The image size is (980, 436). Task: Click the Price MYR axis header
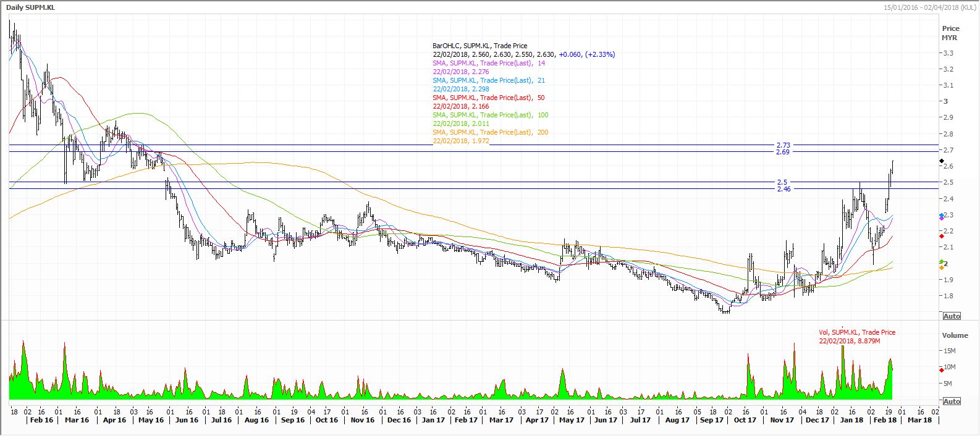pyautogui.click(x=950, y=33)
